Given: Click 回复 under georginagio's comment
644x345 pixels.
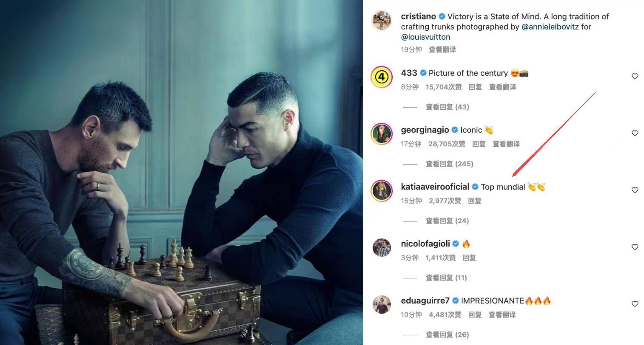Looking at the screenshot, I should click(479, 144).
